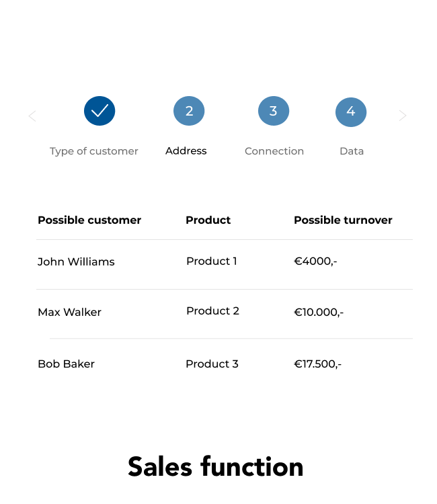
Task: Click the Sales function heading
Action: [x=215, y=466]
